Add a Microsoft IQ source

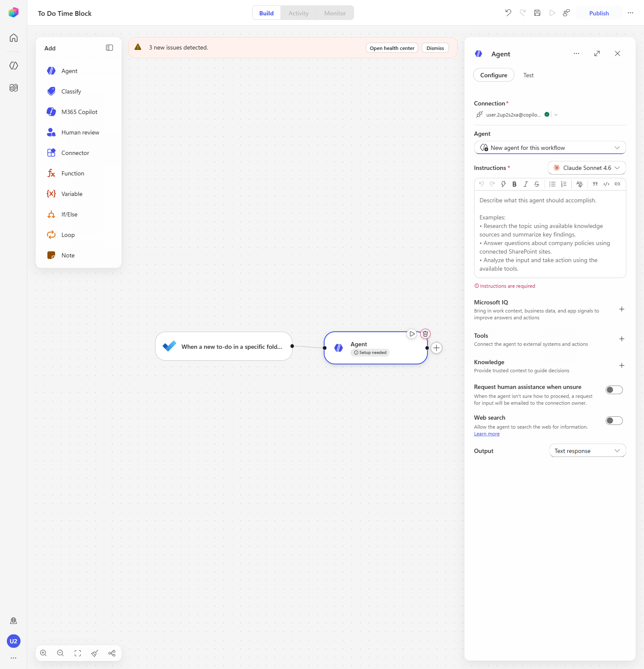(x=622, y=309)
